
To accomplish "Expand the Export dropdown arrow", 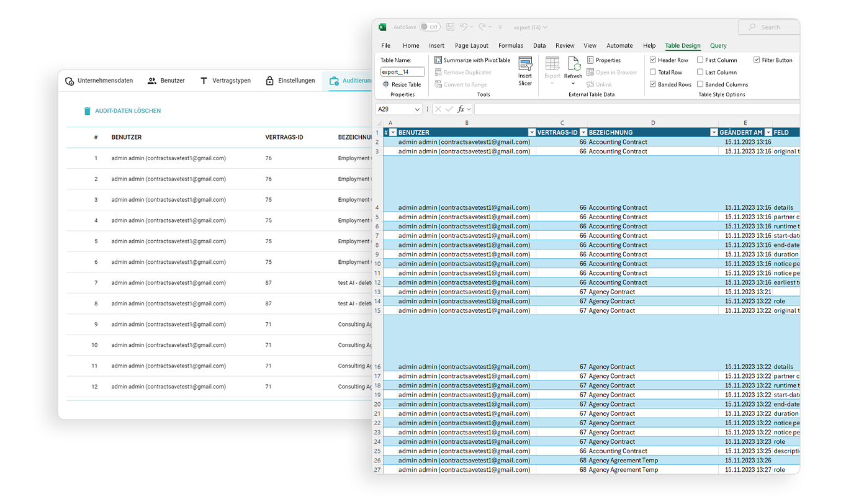I will [x=552, y=83].
